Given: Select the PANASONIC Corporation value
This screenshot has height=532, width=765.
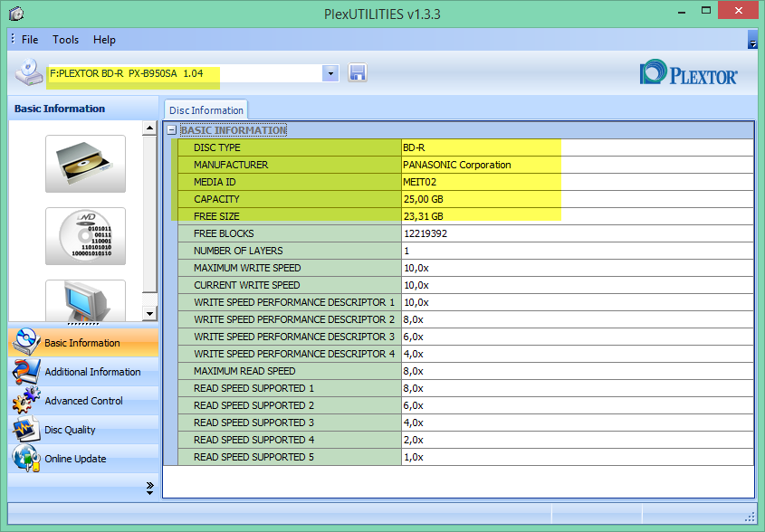Looking at the screenshot, I should click(x=456, y=165).
